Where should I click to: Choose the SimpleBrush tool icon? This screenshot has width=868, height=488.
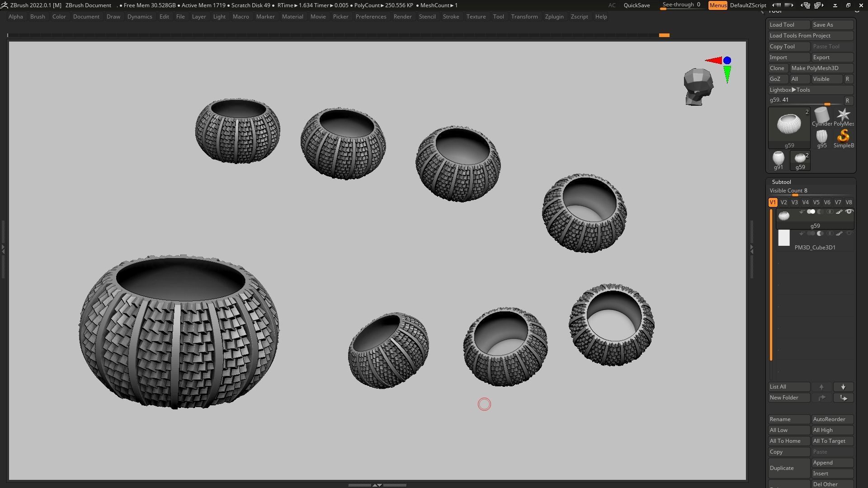pyautogui.click(x=843, y=137)
